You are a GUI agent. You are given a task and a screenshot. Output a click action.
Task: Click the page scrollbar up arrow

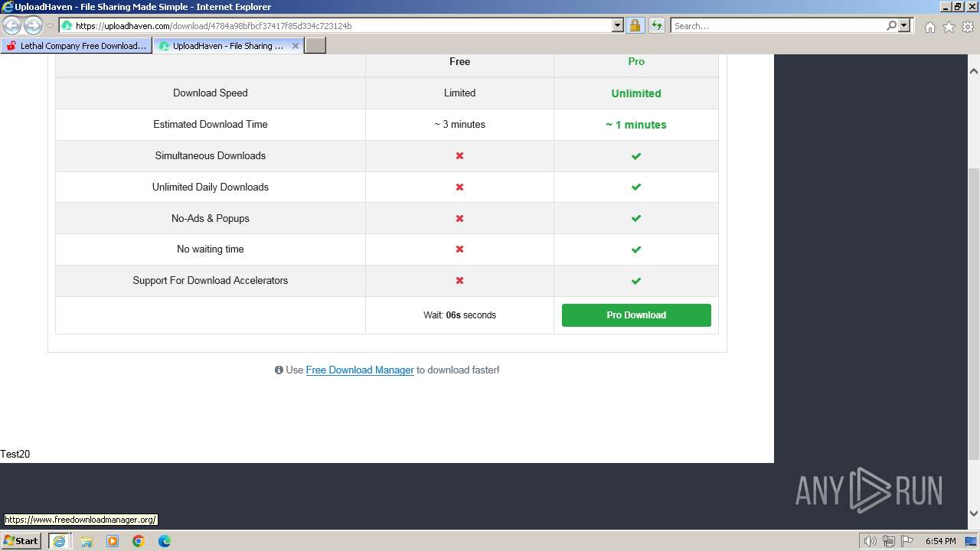[974, 71]
